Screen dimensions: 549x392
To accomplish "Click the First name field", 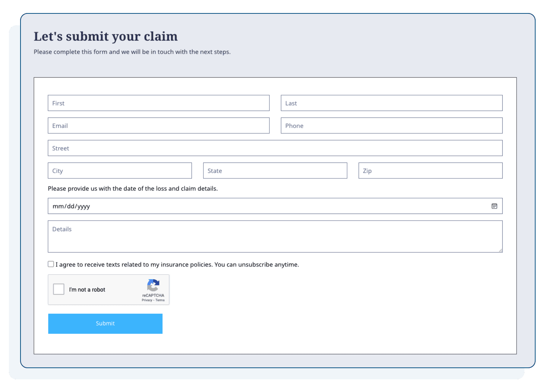I will coord(158,103).
